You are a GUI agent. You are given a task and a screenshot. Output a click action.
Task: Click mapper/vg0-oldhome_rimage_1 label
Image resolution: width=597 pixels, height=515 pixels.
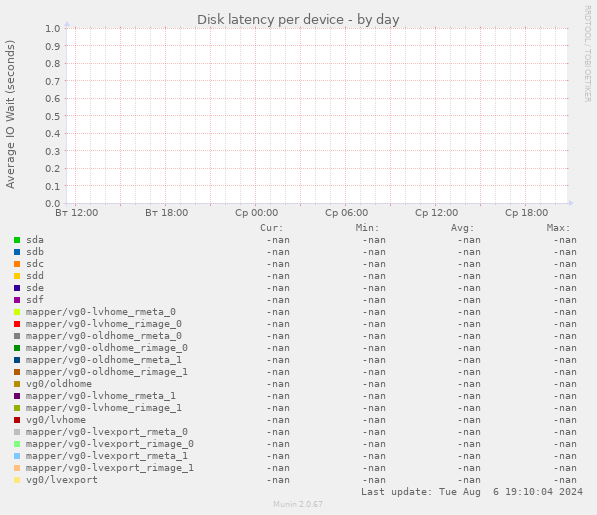click(107, 372)
